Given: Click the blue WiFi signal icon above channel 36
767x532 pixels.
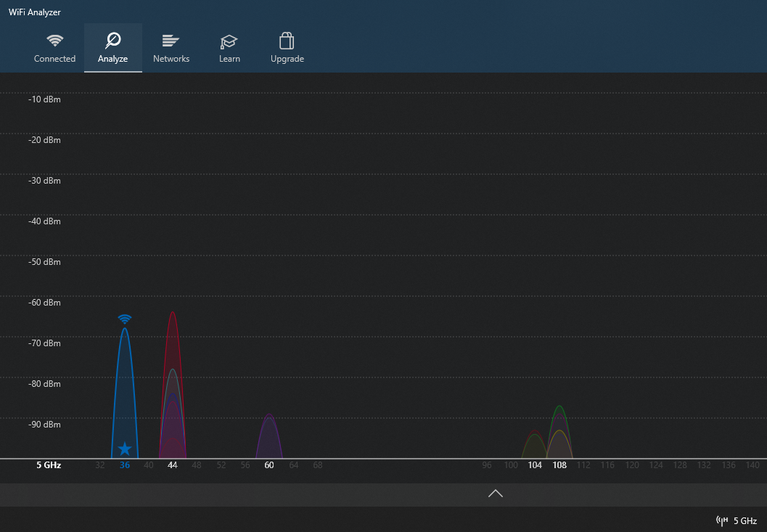Looking at the screenshot, I should [x=125, y=319].
